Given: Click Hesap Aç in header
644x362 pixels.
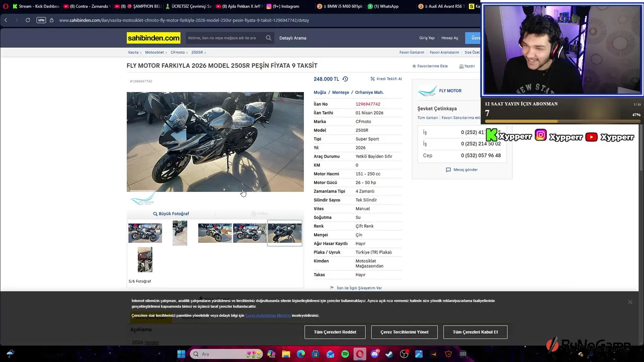Looking at the screenshot, I should (450, 38).
